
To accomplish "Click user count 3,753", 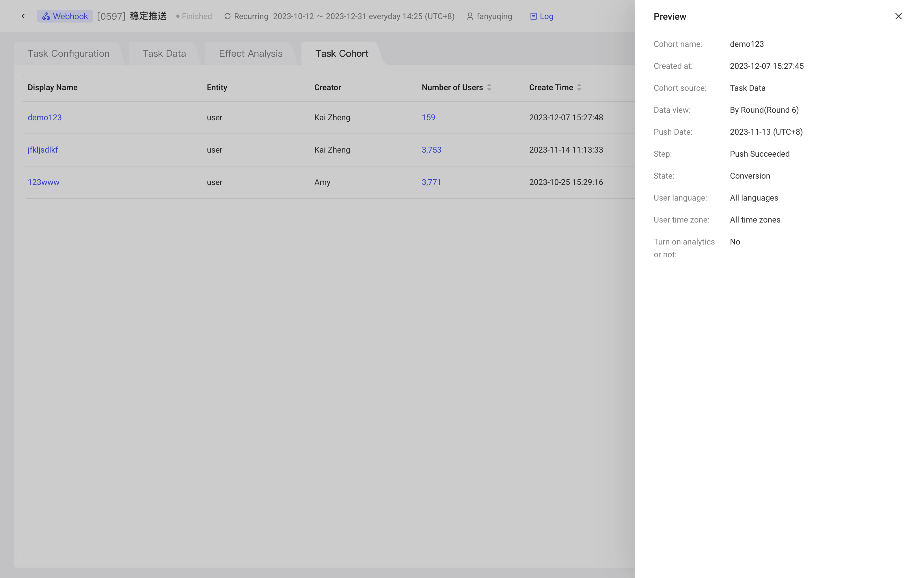I will 431,150.
